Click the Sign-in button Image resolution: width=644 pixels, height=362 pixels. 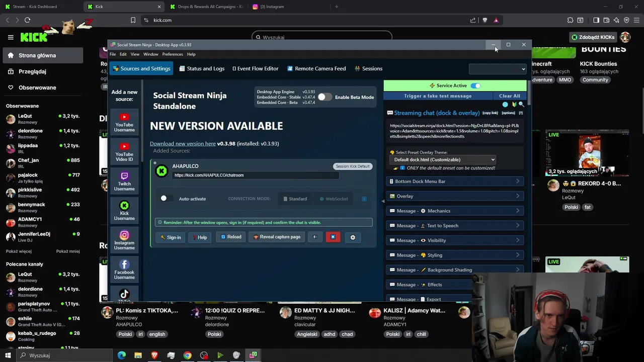tap(171, 237)
